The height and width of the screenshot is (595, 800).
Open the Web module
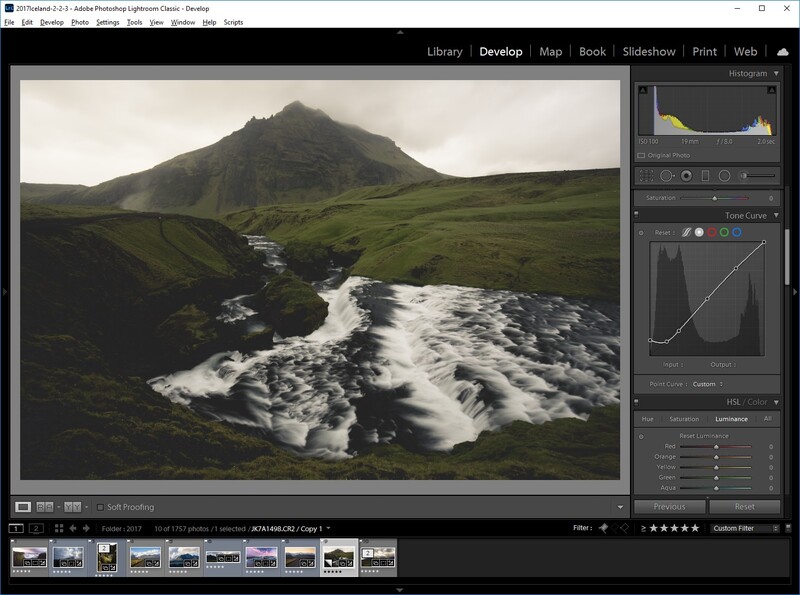point(745,52)
